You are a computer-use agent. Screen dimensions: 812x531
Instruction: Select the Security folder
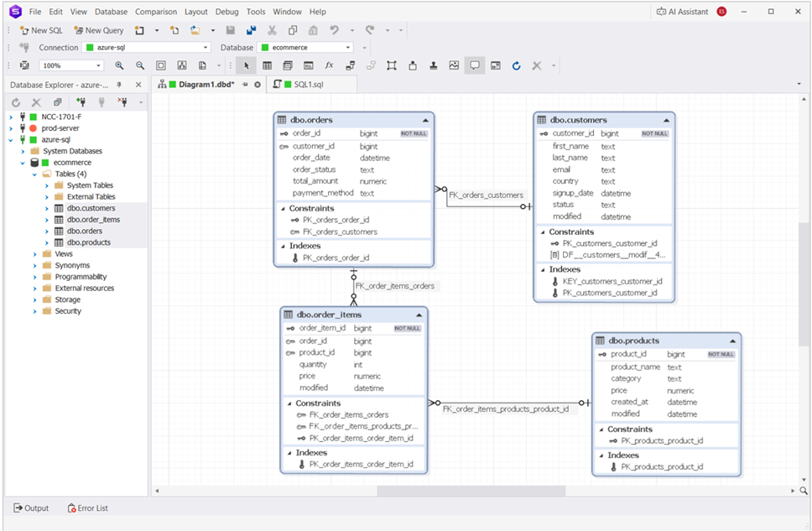point(68,311)
